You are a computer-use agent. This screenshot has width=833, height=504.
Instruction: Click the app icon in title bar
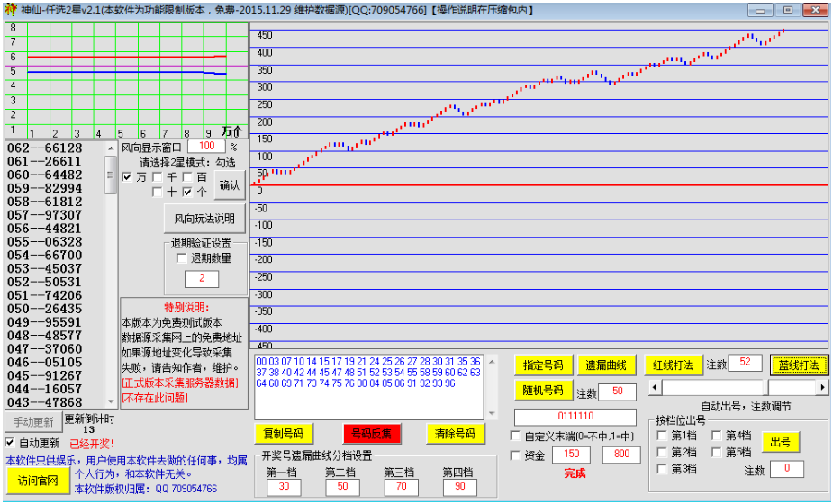pos(10,10)
